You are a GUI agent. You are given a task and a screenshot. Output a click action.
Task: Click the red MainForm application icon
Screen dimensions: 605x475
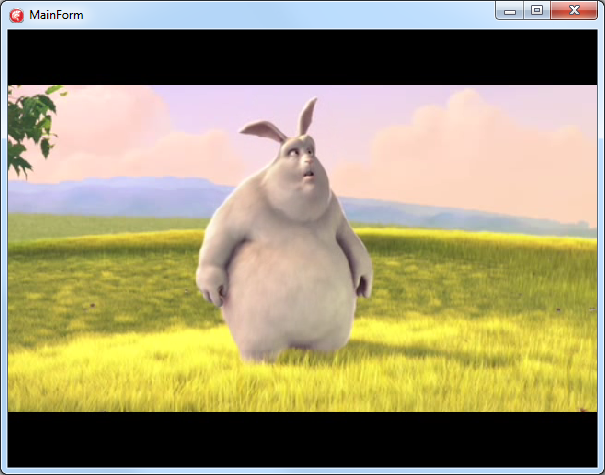[17, 15]
